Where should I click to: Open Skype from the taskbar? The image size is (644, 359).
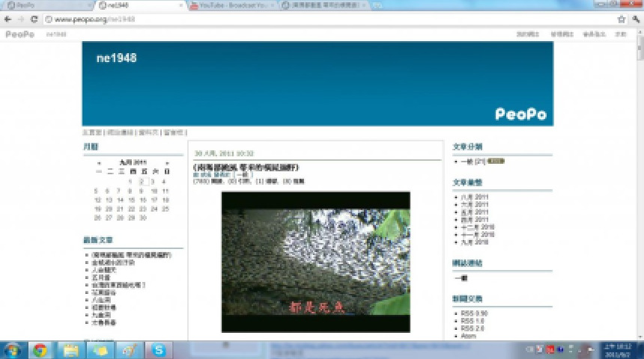click(x=159, y=350)
